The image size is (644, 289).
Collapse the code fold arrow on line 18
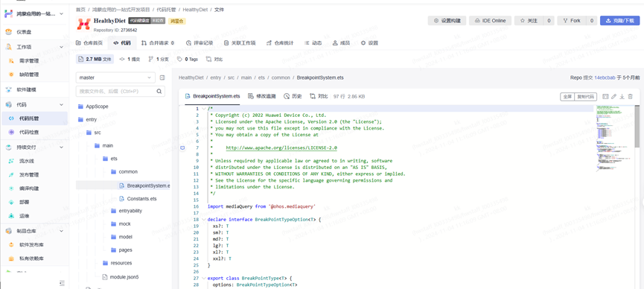point(204,220)
